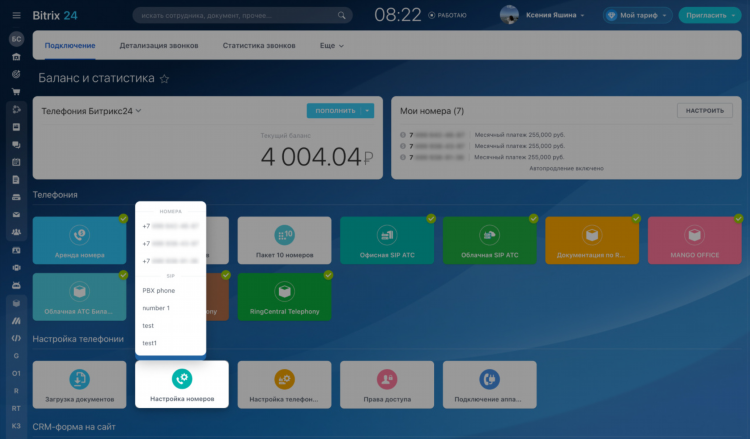
Task: Click Ксения Яшина user avatar photo
Action: click(x=509, y=15)
